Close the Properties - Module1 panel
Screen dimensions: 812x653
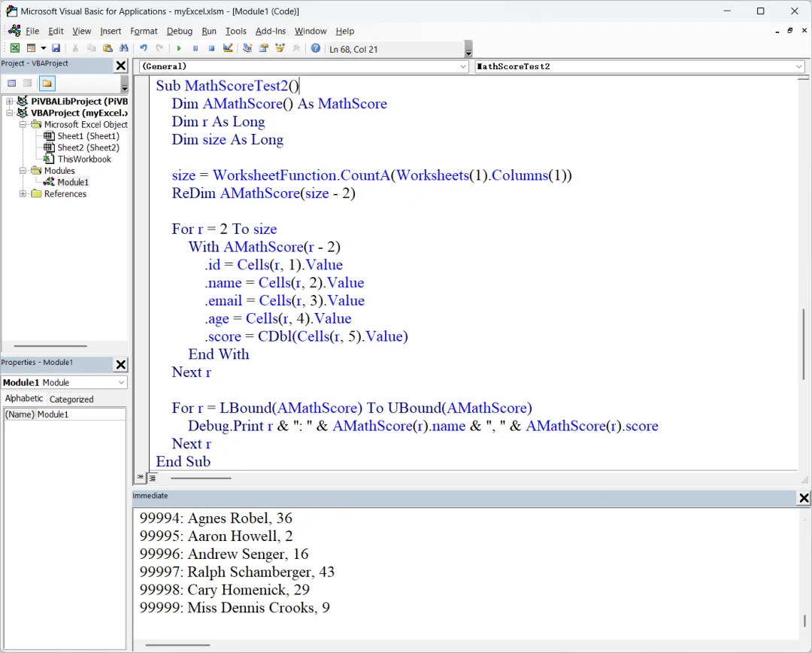coord(120,364)
